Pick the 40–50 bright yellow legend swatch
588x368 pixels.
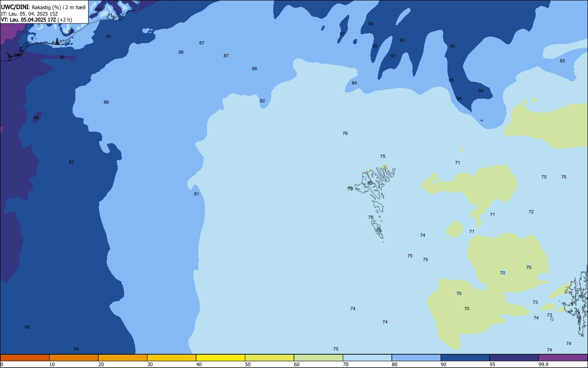point(220,357)
